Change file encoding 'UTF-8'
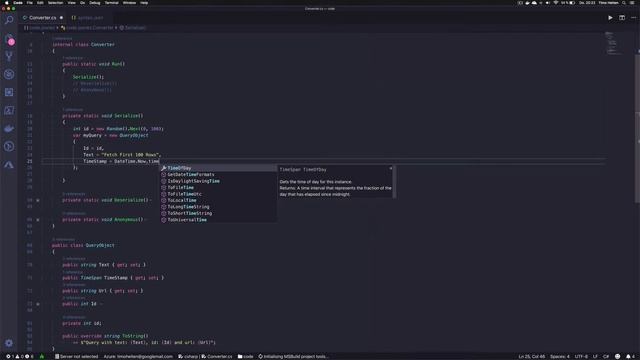The width and height of the screenshot is (640, 360). click(580, 356)
